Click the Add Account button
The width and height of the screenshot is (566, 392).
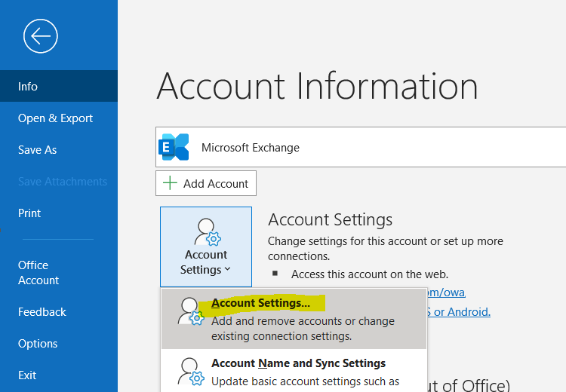click(206, 183)
